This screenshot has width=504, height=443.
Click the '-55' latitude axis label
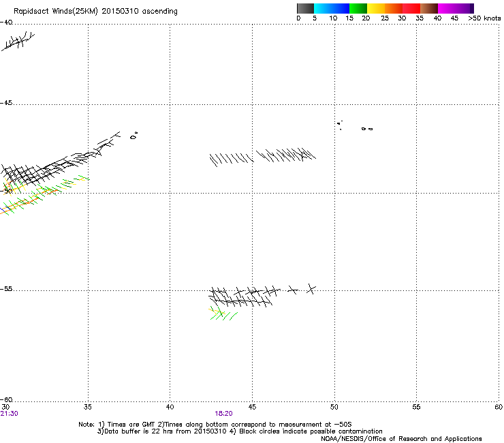tap(6, 288)
